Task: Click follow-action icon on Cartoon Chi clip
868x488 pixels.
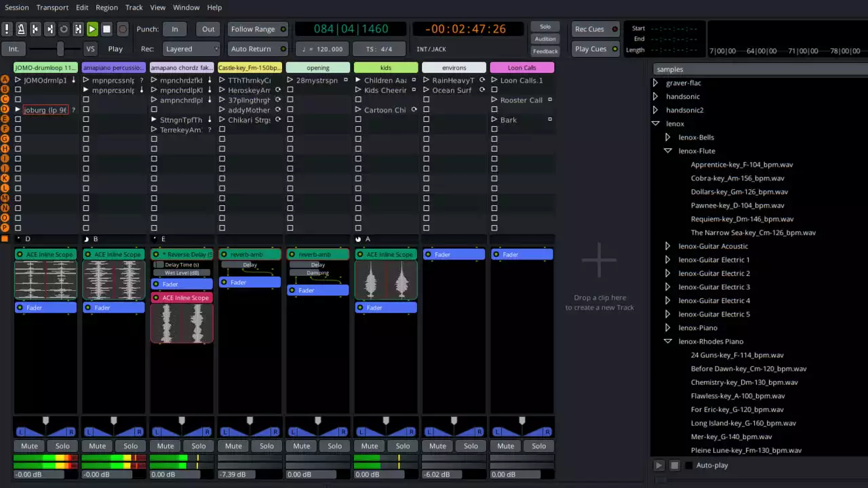Action: pos(414,110)
